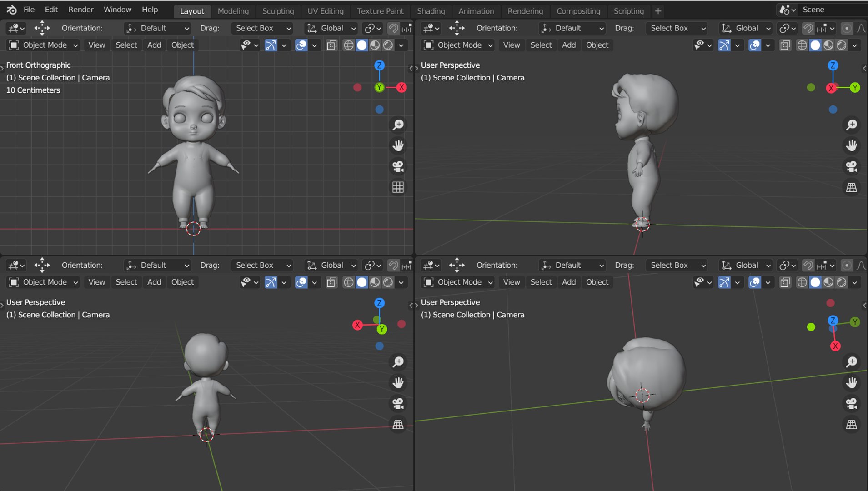Open Object menu in bottom-right viewport
This screenshot has width=868, height=491.
coord(597,282)
